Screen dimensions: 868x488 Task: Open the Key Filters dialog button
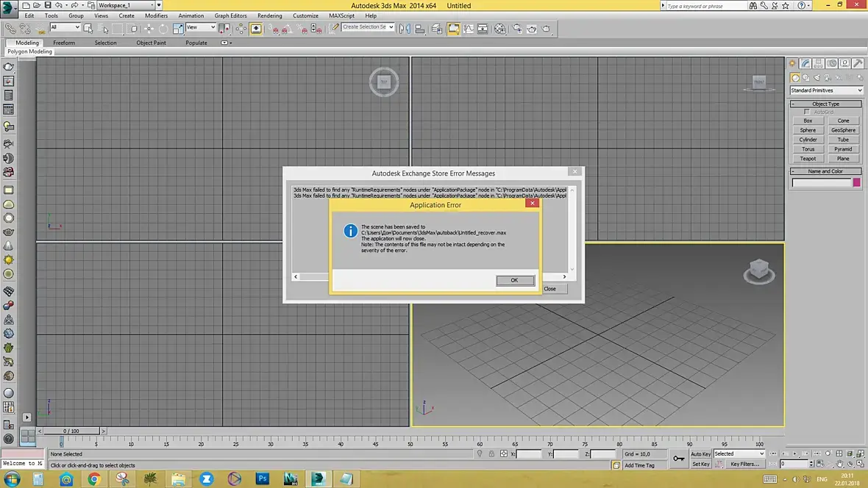pos(744,464)
